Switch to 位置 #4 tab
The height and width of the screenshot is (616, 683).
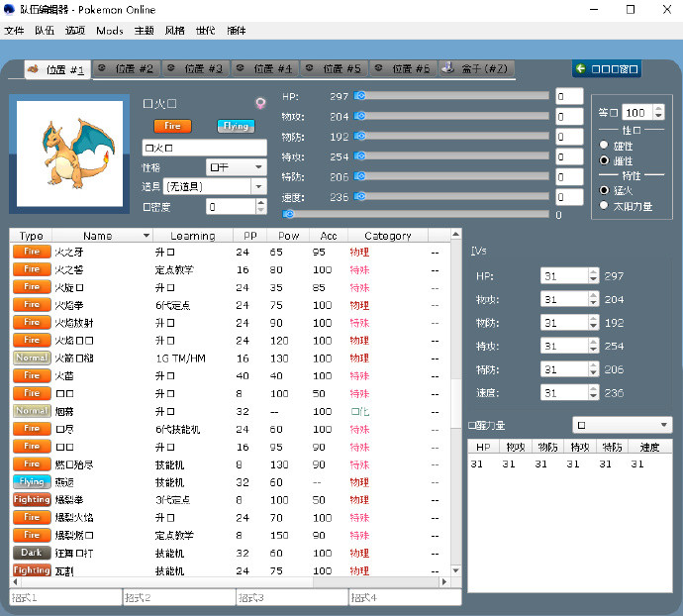click(265, 69)
